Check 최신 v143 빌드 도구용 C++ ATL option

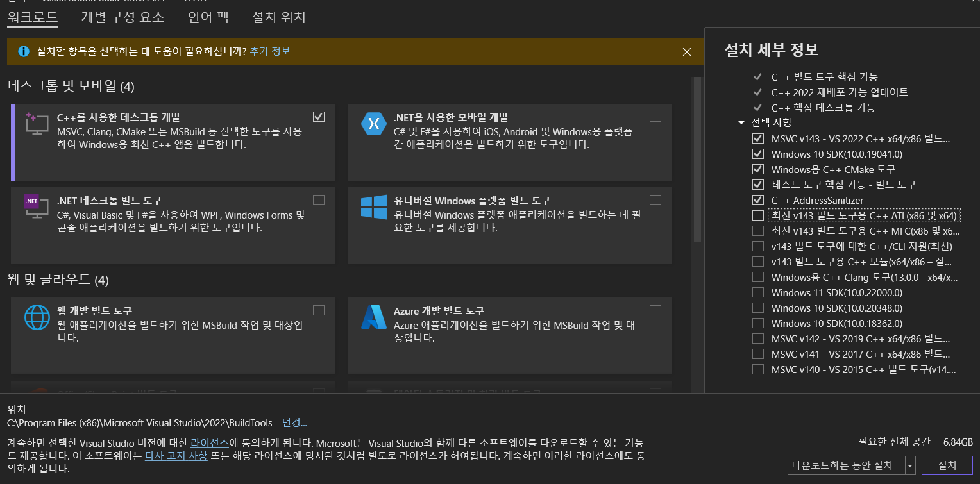click(758, 215)
